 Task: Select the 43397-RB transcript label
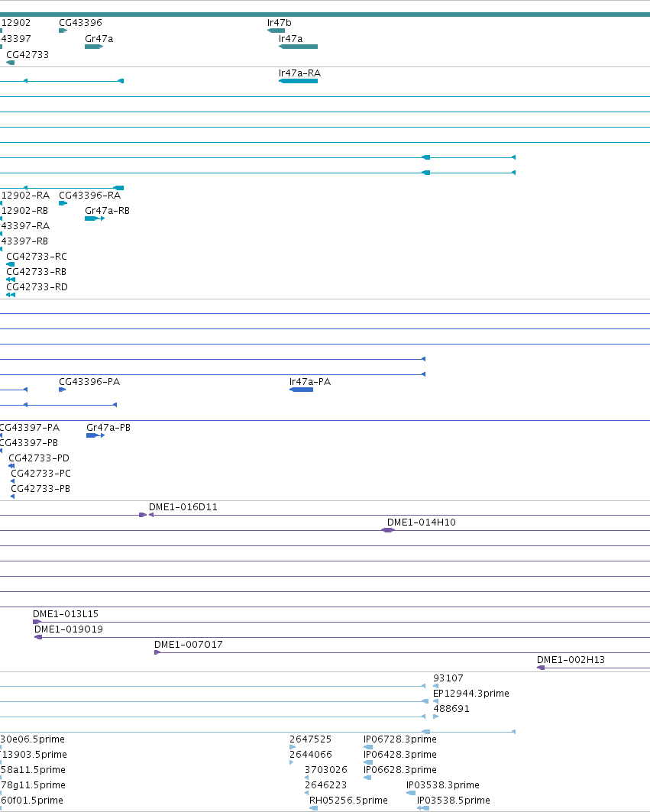coord(24,241)
